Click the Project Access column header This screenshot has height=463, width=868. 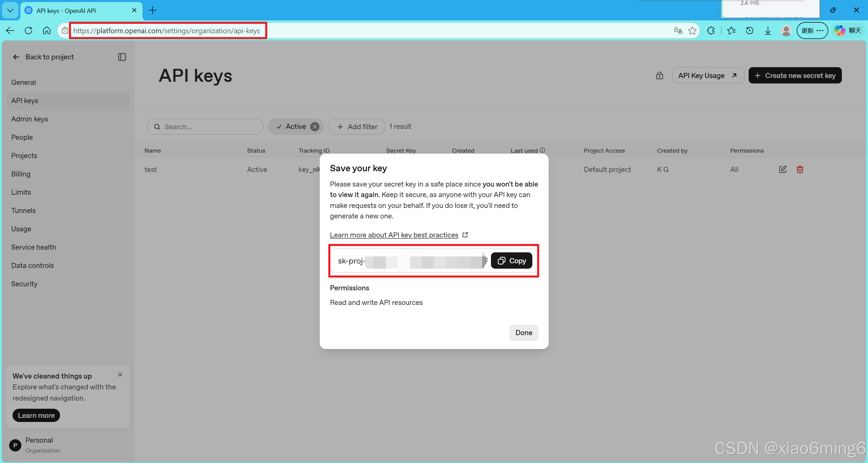pos(604,151)
